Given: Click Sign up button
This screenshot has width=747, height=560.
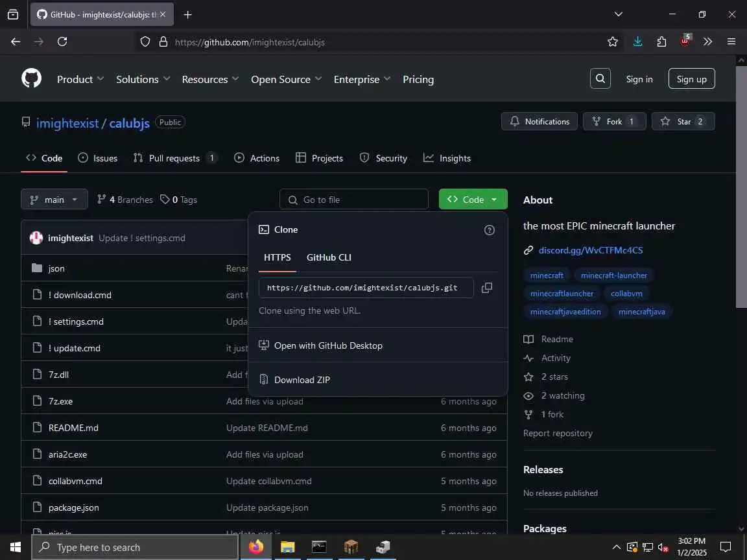Looking at the screenshot, I should pyautogui.click(x=692, y=79).
